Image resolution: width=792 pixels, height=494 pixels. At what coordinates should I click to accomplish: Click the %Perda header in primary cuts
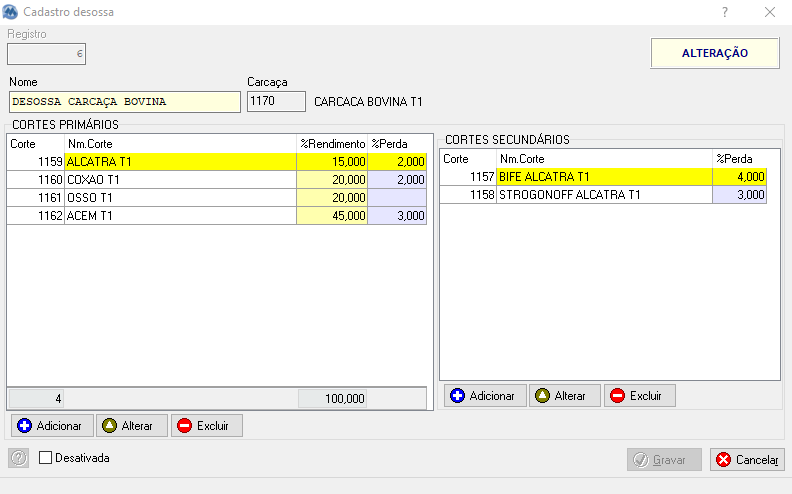click(397, 144)
